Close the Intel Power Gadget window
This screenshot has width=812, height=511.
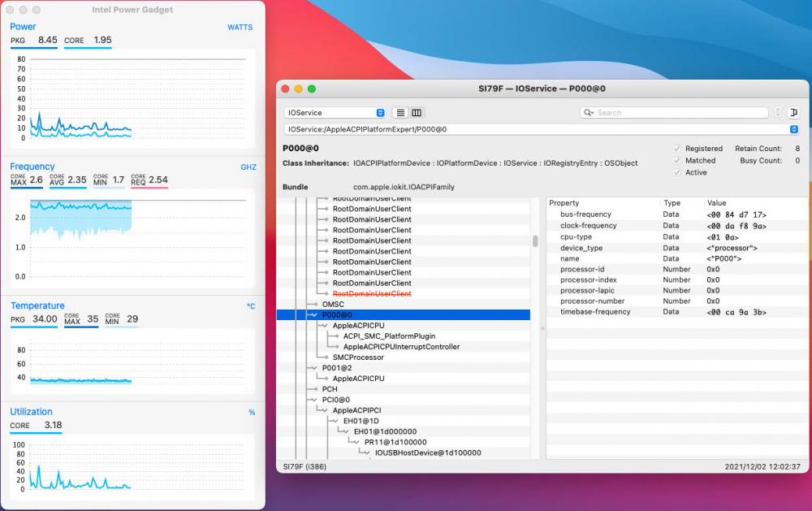coord(10,10)
